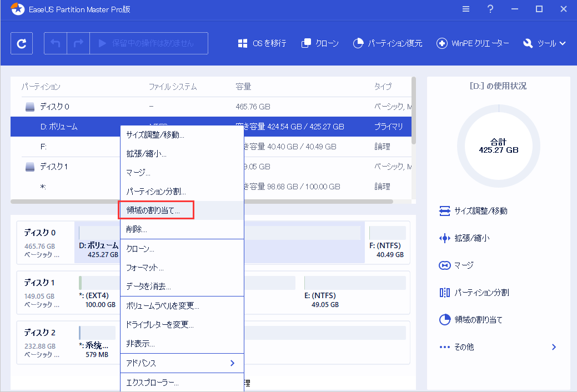The width and height of the screenshot is (577, 392).
Task: Open the OSを移行 migrate OS tool
Action: coord(262,43)
